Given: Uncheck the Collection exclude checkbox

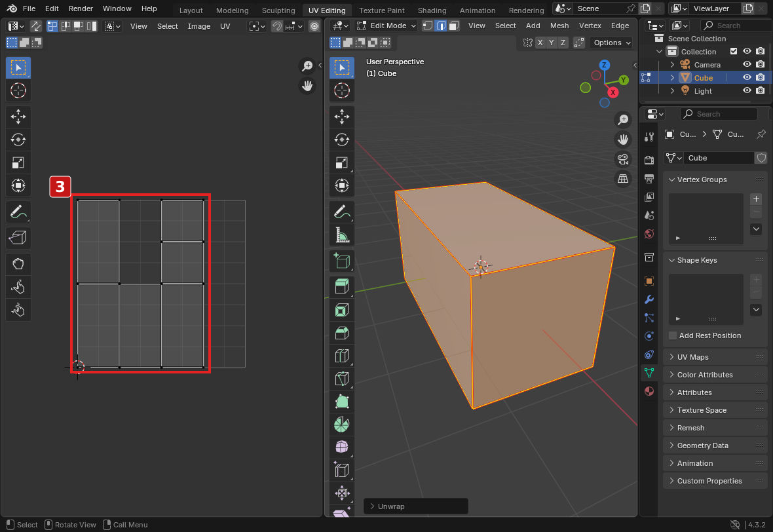Looking at the screenshot, I should click(x=734, y=51).
